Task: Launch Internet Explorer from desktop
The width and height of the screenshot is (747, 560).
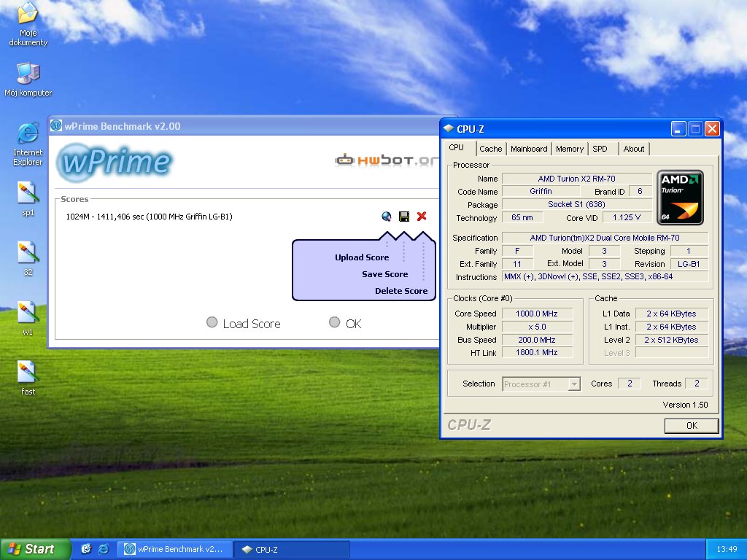Action: click(x=28, y=144)
